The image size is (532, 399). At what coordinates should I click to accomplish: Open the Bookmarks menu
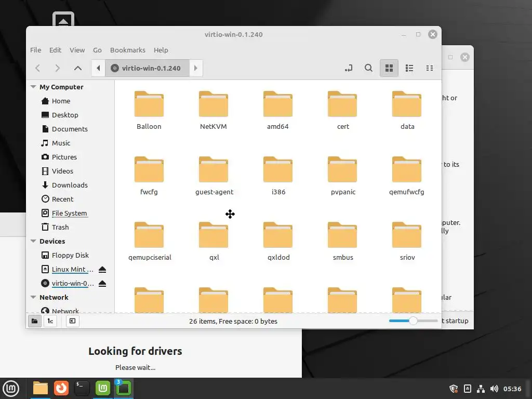[x=128, y=50]
